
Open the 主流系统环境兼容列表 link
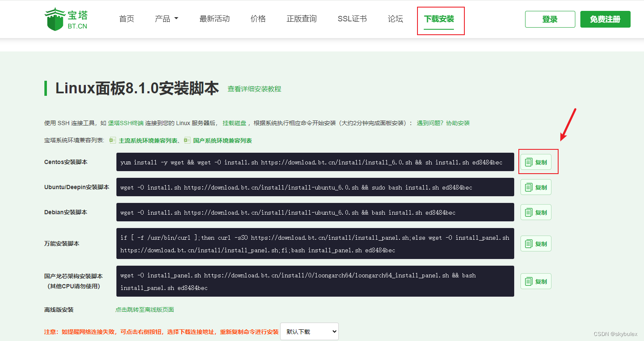(148, 141)
